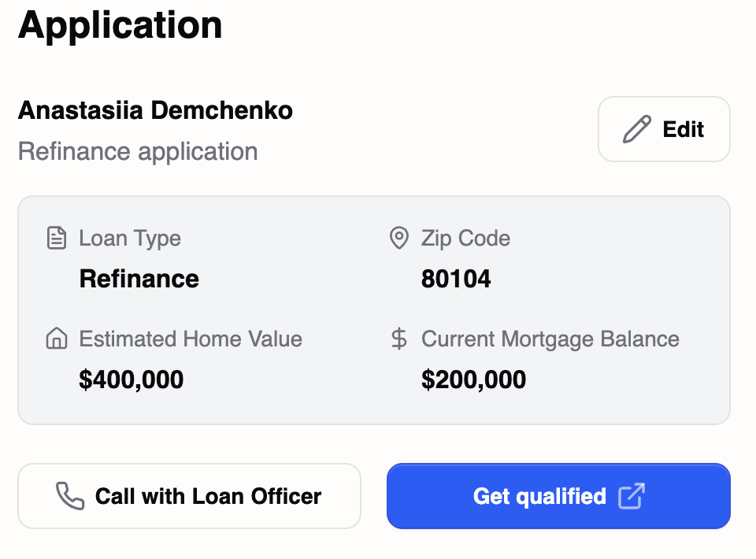Click the Application page heading

pyautogui.click(x=120, y=25)
